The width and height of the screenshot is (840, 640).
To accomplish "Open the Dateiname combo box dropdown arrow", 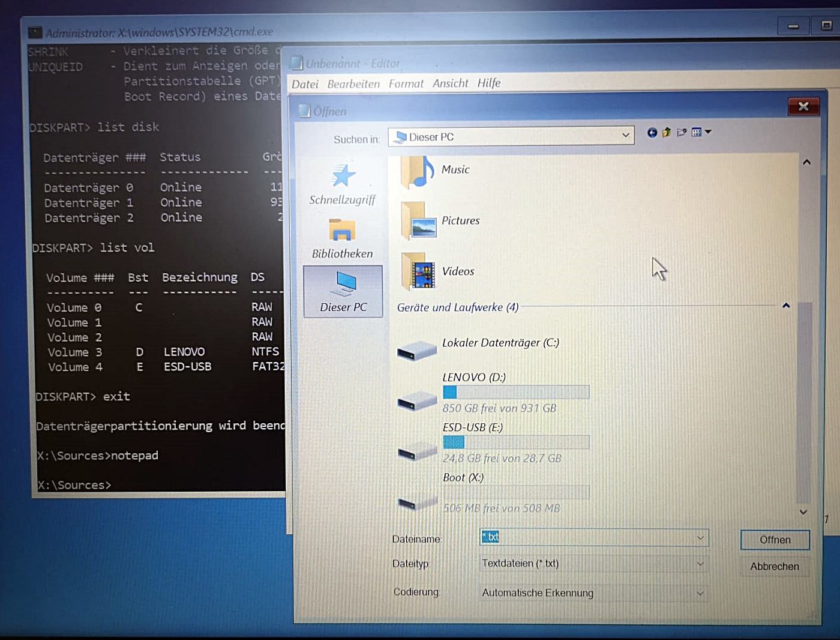I will (700, 538).
